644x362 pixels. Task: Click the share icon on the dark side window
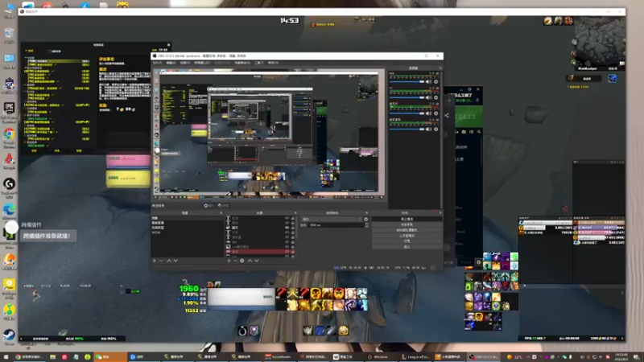447,115
